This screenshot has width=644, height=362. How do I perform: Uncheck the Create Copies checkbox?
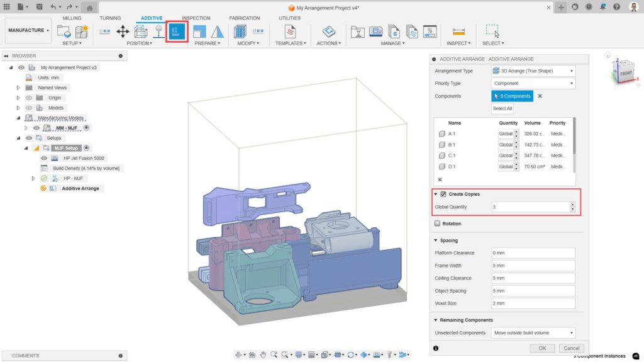[444, 194]
